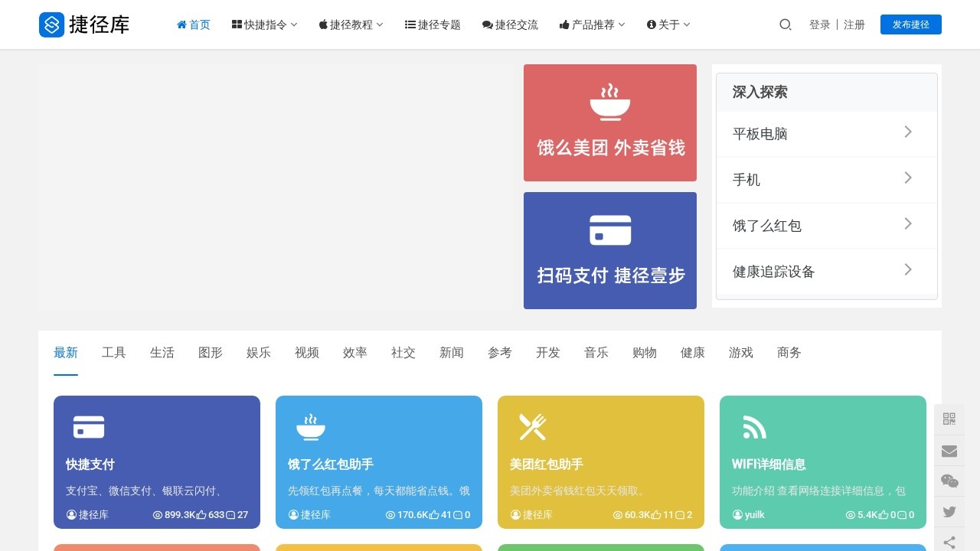Switch to the 开发 tab

point(548,353)
